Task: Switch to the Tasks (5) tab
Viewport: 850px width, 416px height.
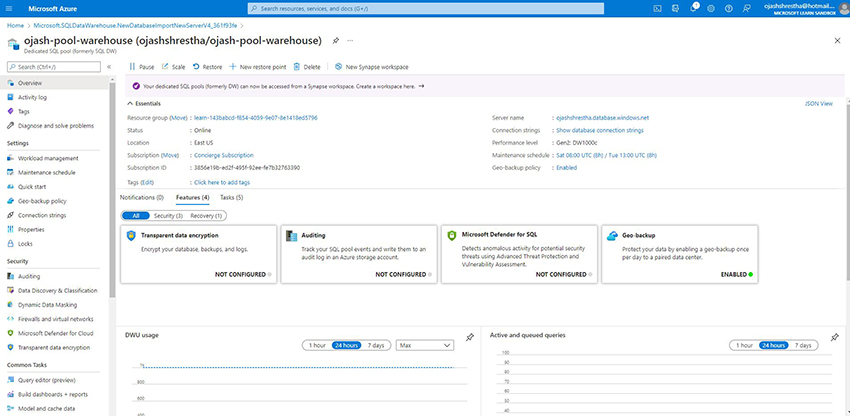Action: (x=231, y=197)
